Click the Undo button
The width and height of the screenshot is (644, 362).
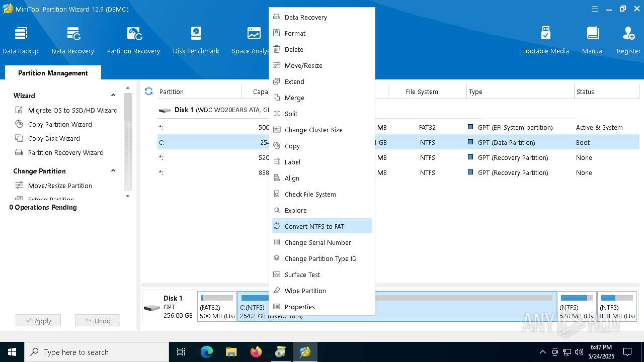pos(98,321)
